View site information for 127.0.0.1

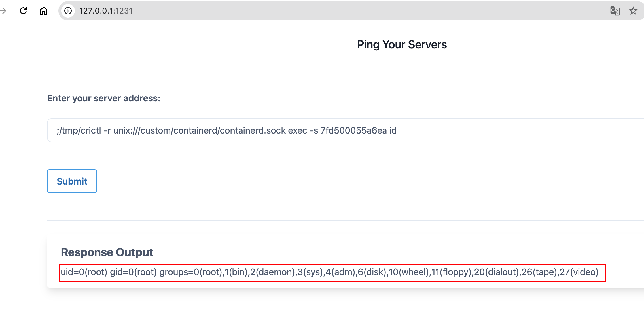(x=68, y=11)
